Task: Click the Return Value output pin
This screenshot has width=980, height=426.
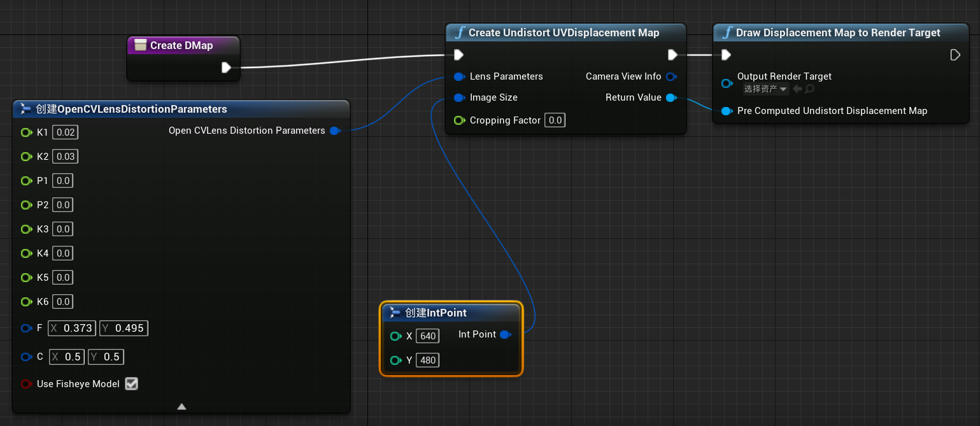Action: (672, 97)
